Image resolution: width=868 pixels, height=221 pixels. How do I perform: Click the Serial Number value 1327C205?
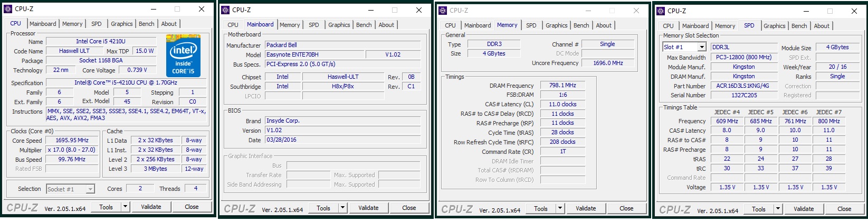[744, 95]
